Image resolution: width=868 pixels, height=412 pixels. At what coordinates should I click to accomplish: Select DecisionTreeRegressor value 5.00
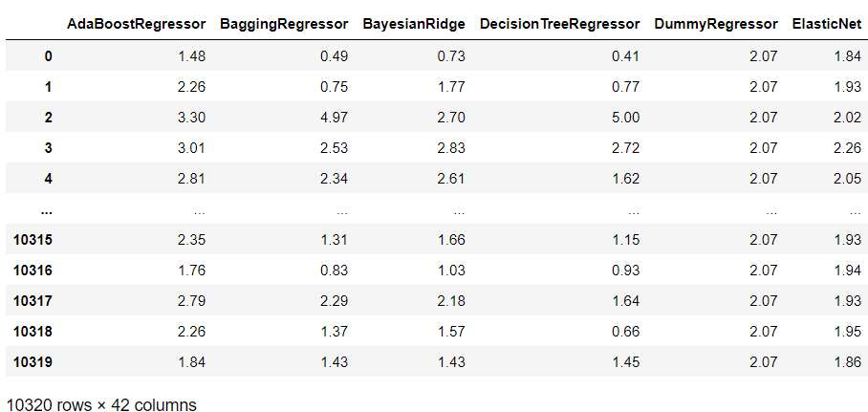[626, 118]
